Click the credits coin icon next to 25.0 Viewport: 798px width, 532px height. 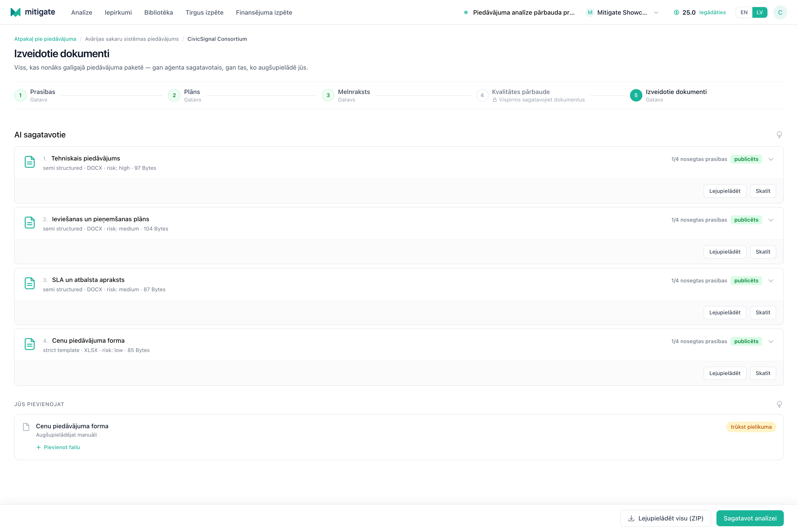point(676,13)
